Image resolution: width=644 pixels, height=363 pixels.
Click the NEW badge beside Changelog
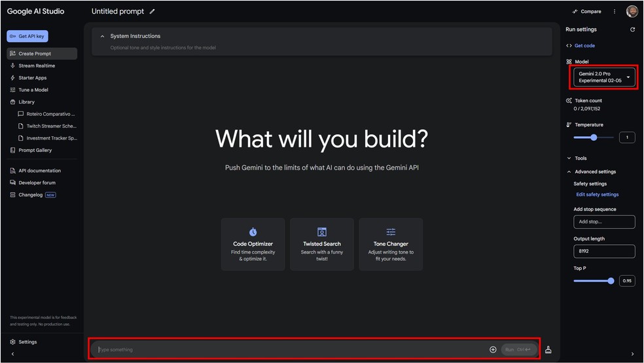50,195
